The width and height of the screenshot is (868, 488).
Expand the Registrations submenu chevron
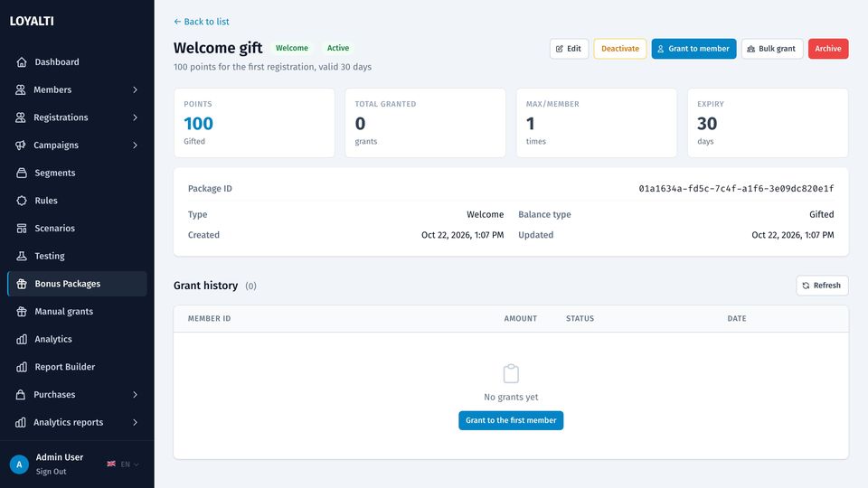click(x=135, y=117)
